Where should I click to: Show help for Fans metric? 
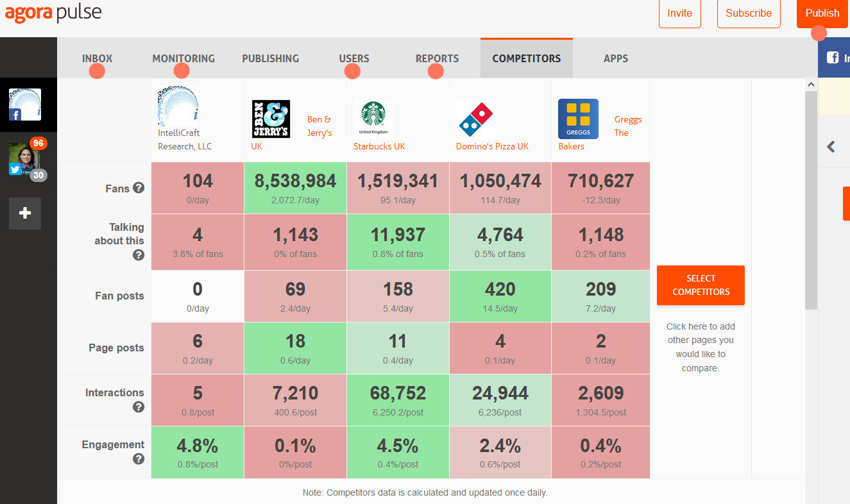click(x=139, y=189)
